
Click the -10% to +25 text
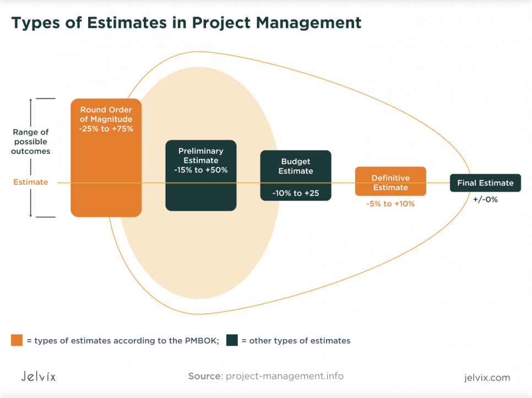296,193
